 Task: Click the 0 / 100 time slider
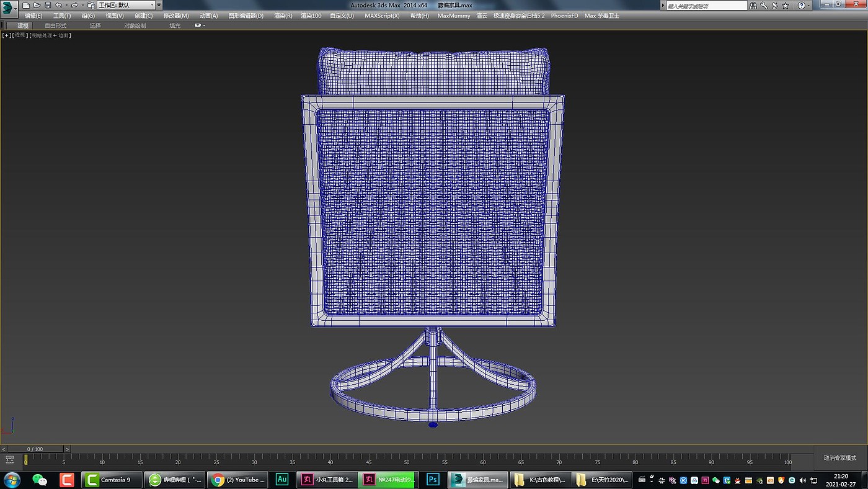[35, 449]
